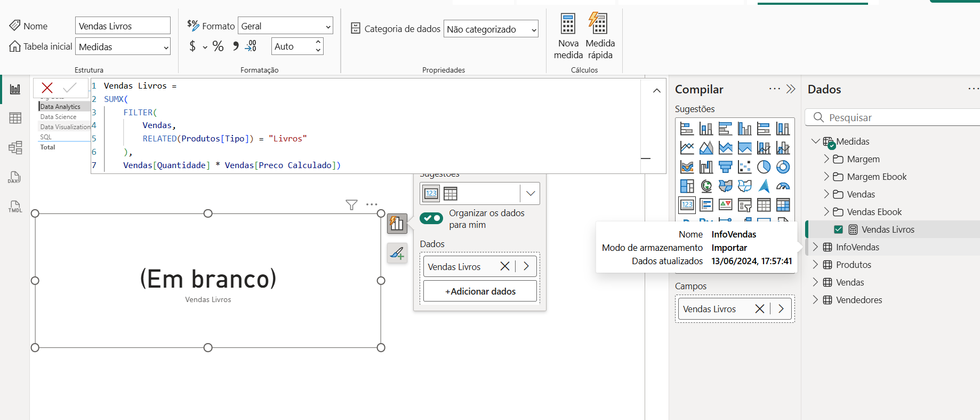Expand the suggested visual type dropdown
Screen dimensions: 980x420
(x=531, y=194)
